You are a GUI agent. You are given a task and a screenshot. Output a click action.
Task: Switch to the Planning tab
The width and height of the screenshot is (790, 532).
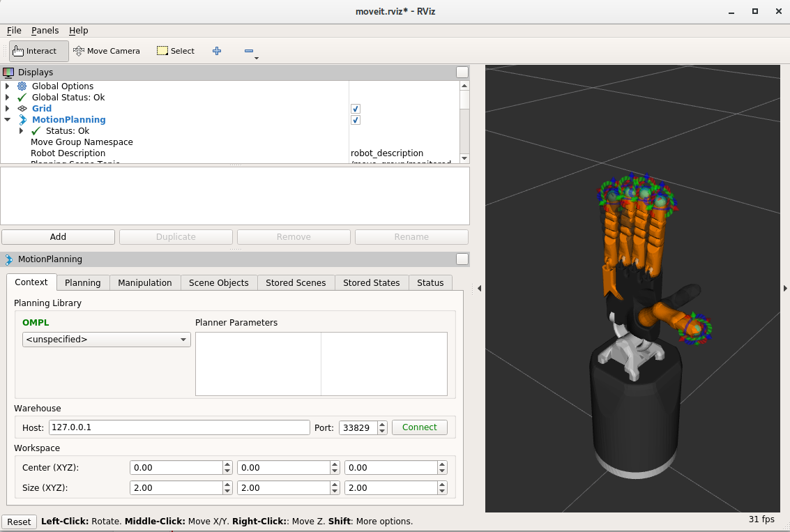[83, 282]
